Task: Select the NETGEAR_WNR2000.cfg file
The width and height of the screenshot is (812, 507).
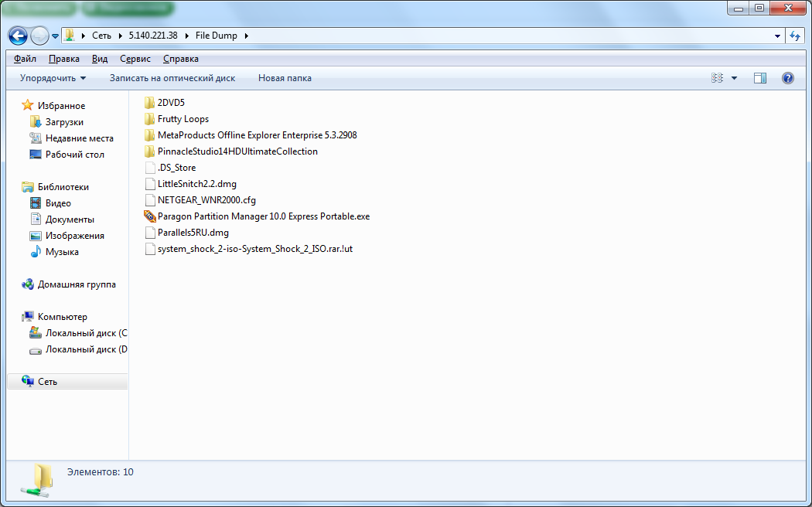Action: [206, 200]
